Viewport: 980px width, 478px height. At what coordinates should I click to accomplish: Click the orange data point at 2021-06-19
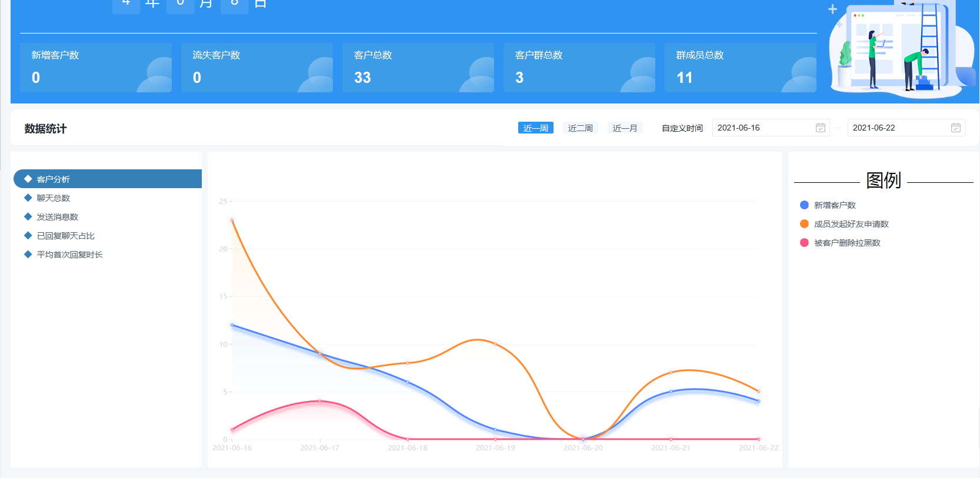[x=495, y=344]
